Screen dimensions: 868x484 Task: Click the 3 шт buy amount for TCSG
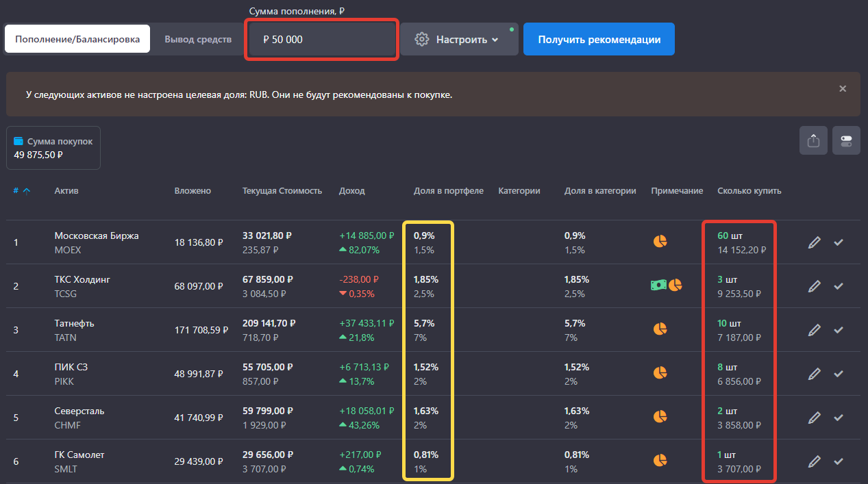tap(727, 279)
